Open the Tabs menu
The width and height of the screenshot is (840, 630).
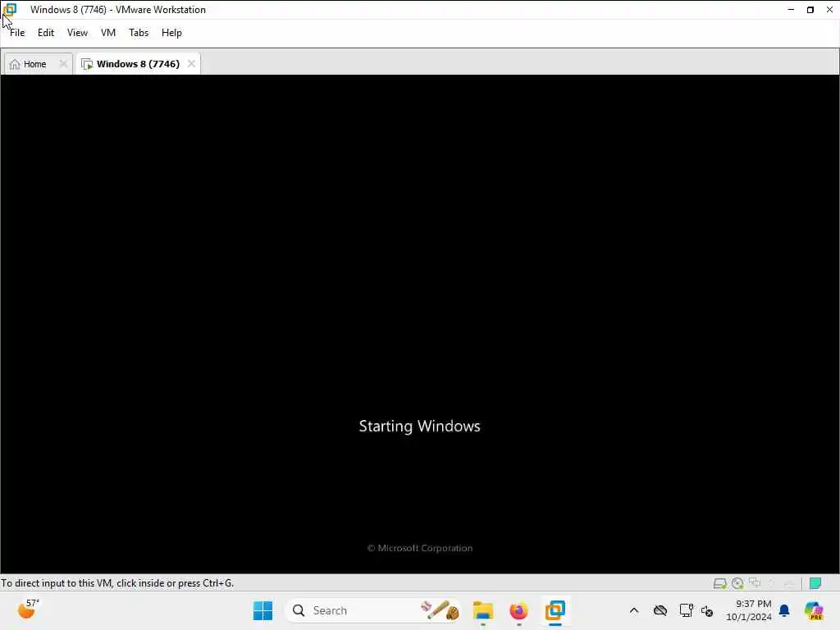[139, 33]
